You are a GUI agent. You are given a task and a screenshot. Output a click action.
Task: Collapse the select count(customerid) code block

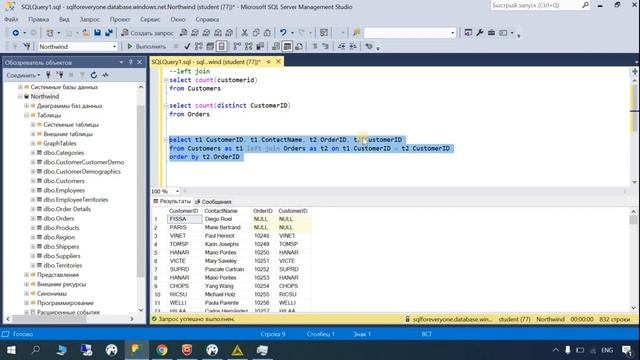[x=166, y=80]
